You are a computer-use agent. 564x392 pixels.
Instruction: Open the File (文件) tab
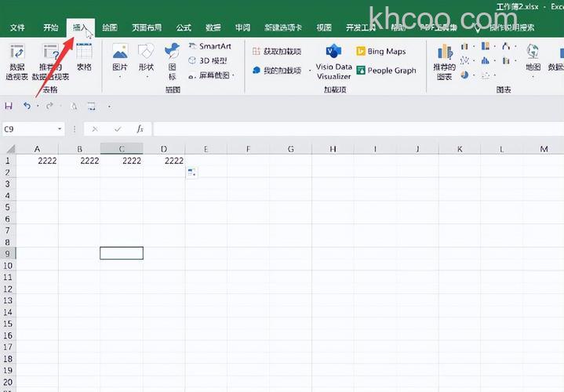pos(17,27)
